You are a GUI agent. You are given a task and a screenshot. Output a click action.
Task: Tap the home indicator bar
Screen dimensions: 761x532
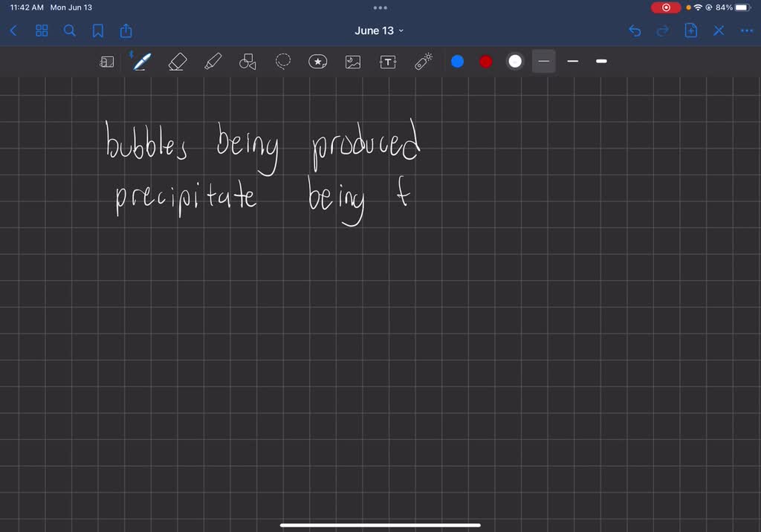[x=380, y=525]
